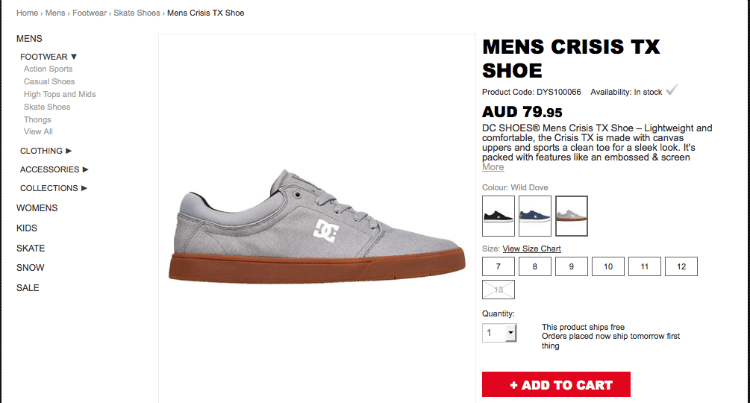Screen dimensions: 750x403
Task: Select shoe size 7
Action: tap(498, 267)
